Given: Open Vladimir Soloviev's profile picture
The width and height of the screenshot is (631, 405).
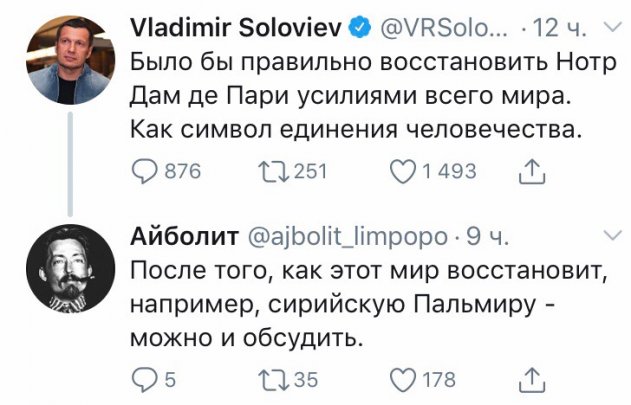Looking at the screenshot, I should coord(68,60).
